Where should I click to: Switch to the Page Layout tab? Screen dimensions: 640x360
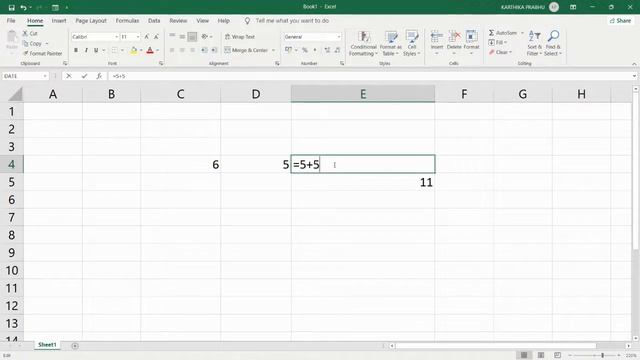(x=91, y=20)
